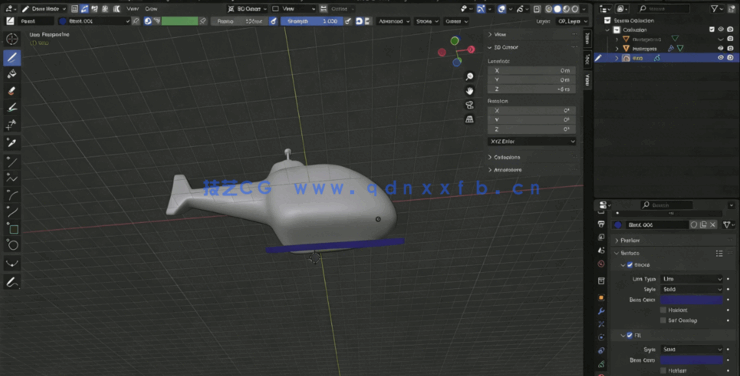Click the red X axis gizmo ball
This screenshot has height=376, width=740.
pos(471,50)
